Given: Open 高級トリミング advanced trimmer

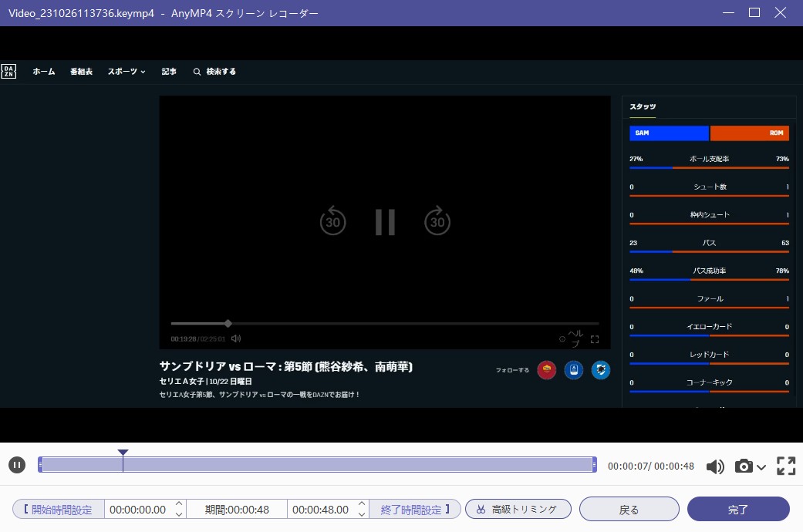Looking at the screenshot, I should (518, 510).
